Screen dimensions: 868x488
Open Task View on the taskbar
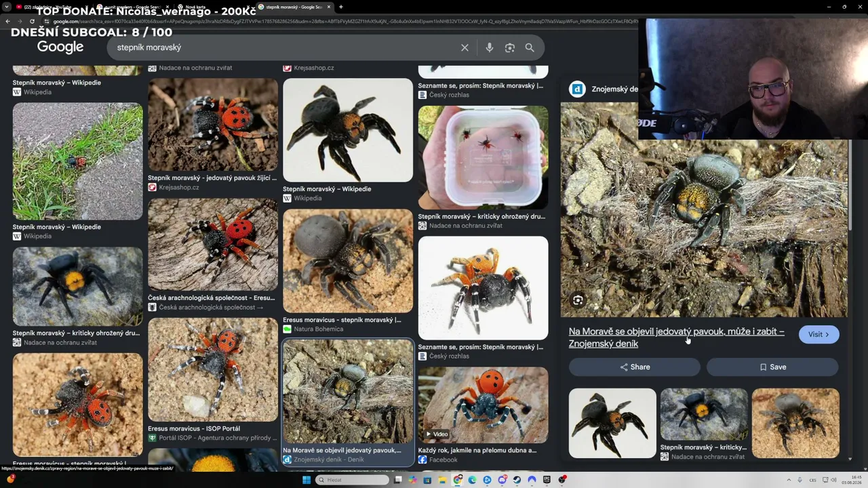pos(398,480)
